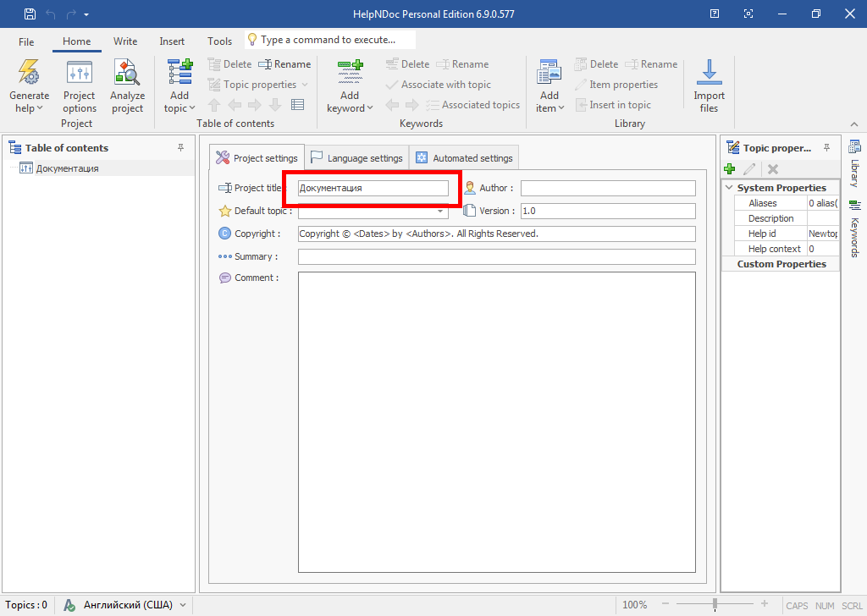Select the Project settings tab
The height and width of the screenshot is (616, 867).
click(x=257, y=158)
